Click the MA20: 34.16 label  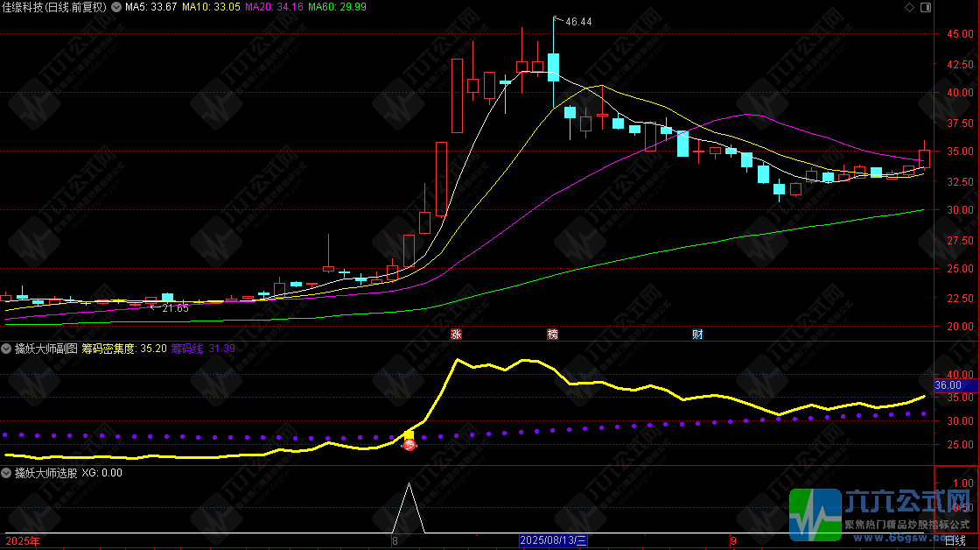pyautogui.click(x=275, y=7)
